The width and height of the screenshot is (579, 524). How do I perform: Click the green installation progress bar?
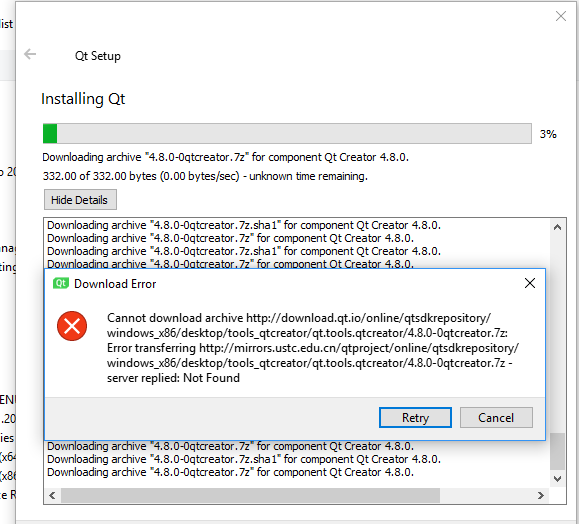287,134
